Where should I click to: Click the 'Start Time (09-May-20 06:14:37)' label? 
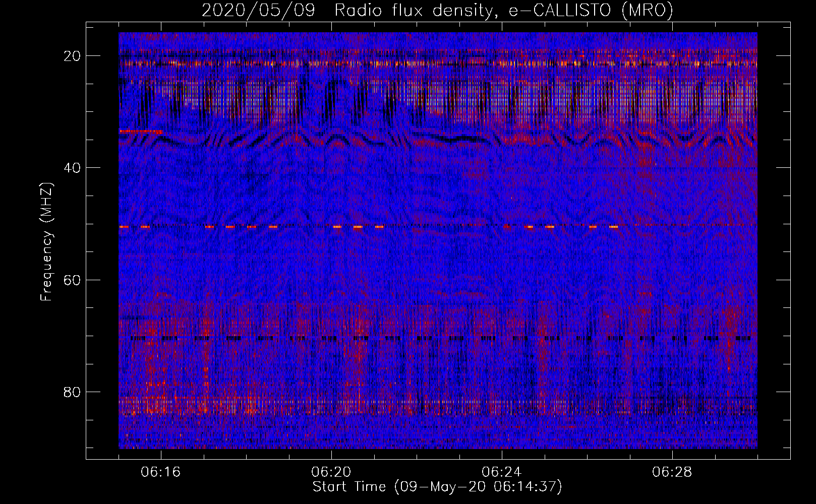pos(437,487)
